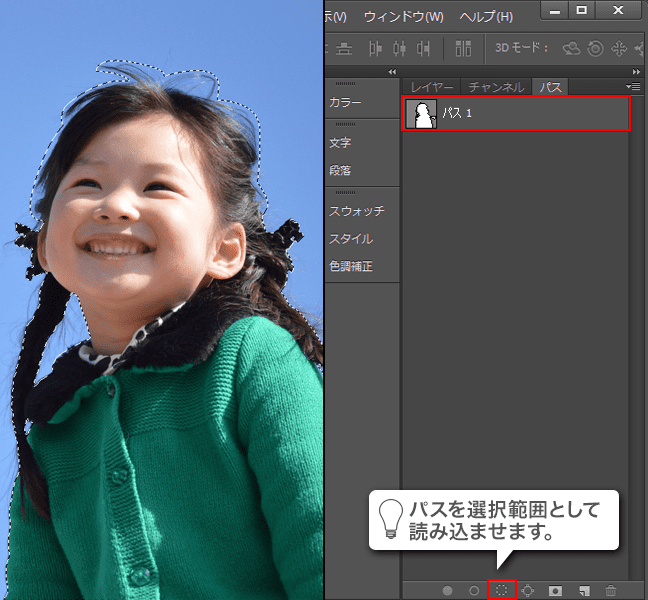
Task: Auto-align layers icon
Action: point(463,48)
